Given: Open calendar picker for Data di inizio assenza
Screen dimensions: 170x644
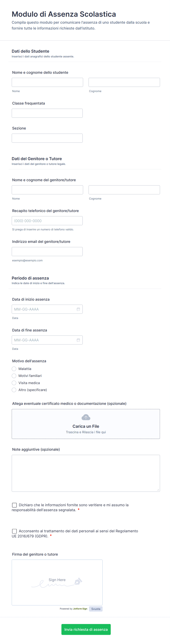Looking at the screenshot, I should pyautogui.click(x=78, y=309).
